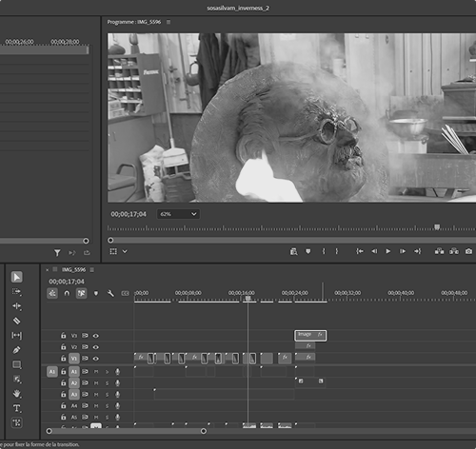Screen dimensions: 476x449
Task: Step forward one frame
Action: 403,251
